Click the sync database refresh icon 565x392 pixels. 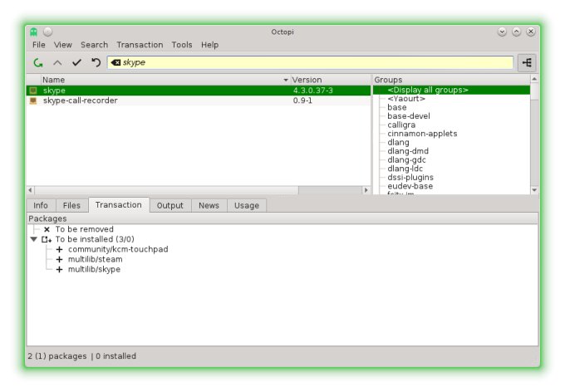[38, 62]
